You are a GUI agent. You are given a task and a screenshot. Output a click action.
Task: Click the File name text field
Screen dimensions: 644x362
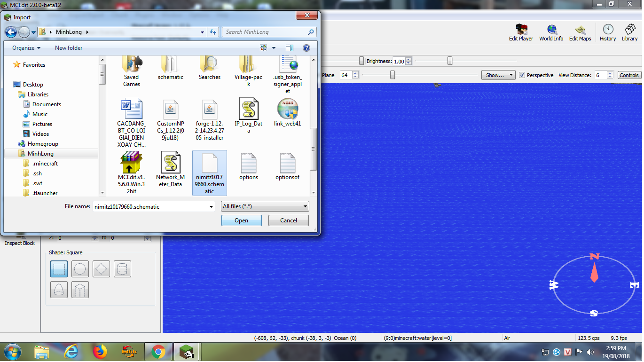(x=150, y=206)
